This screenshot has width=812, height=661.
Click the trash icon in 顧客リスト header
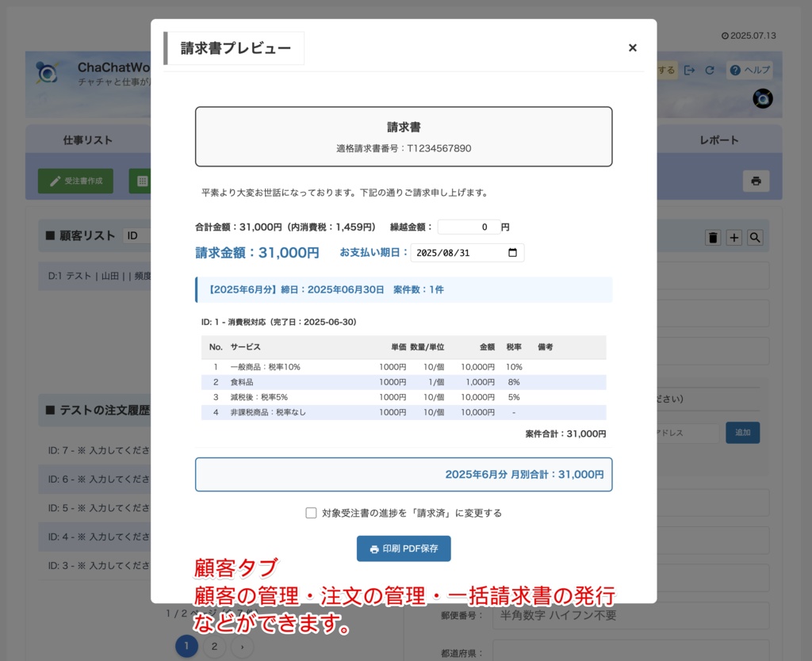[713, 236]
